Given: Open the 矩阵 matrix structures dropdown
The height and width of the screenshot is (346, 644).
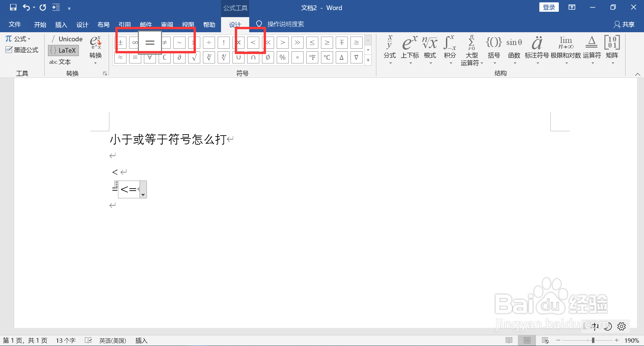Looking at the screenshot, I should [612, 50].
